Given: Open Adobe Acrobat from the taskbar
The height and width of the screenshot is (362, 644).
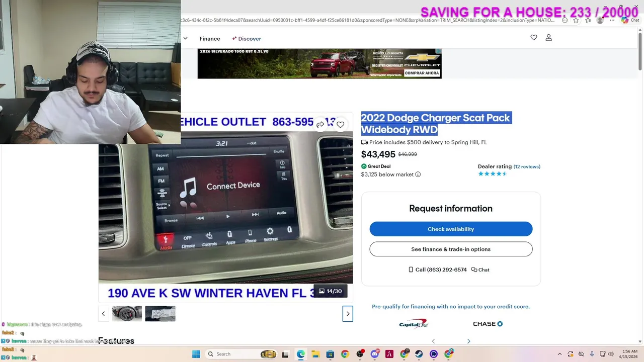Looking at the screenshot, I should click(389, 354).
